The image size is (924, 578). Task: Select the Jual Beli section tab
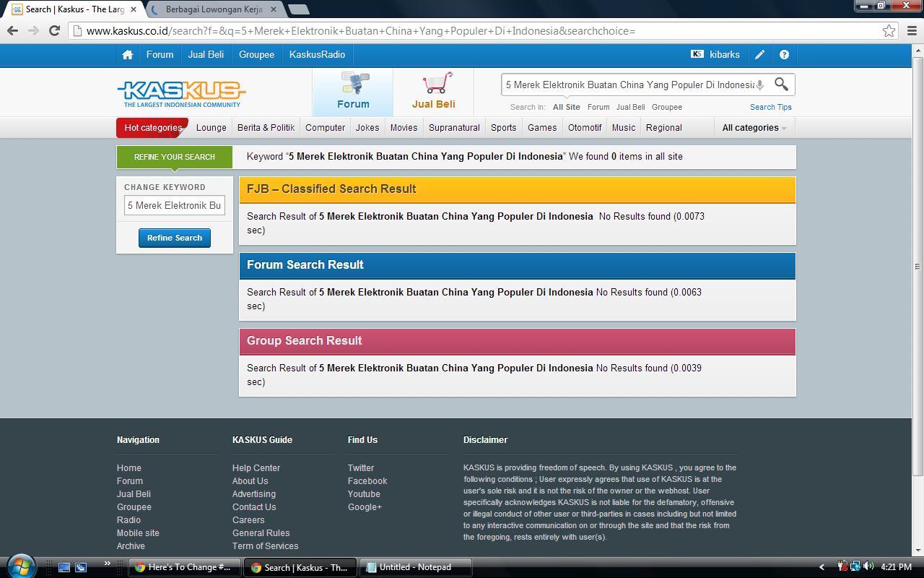[433, 92]
